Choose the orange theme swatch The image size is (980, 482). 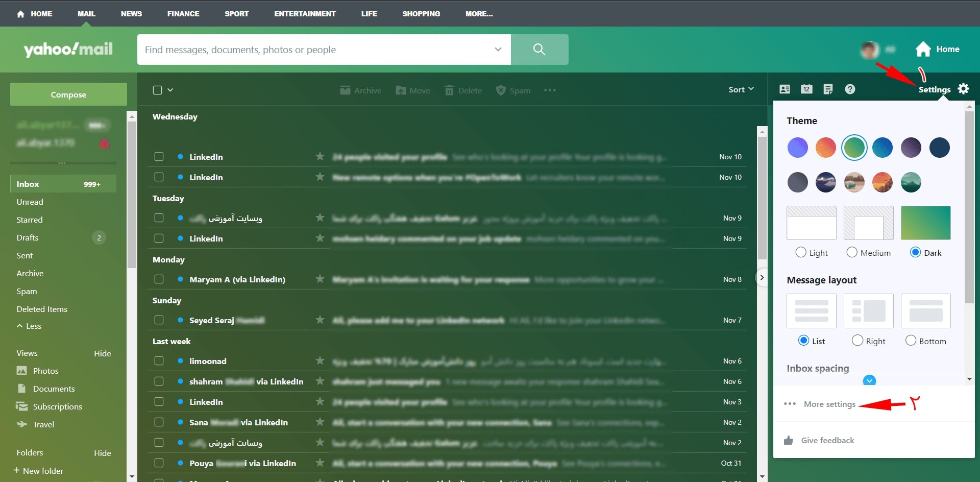point(825,148)
